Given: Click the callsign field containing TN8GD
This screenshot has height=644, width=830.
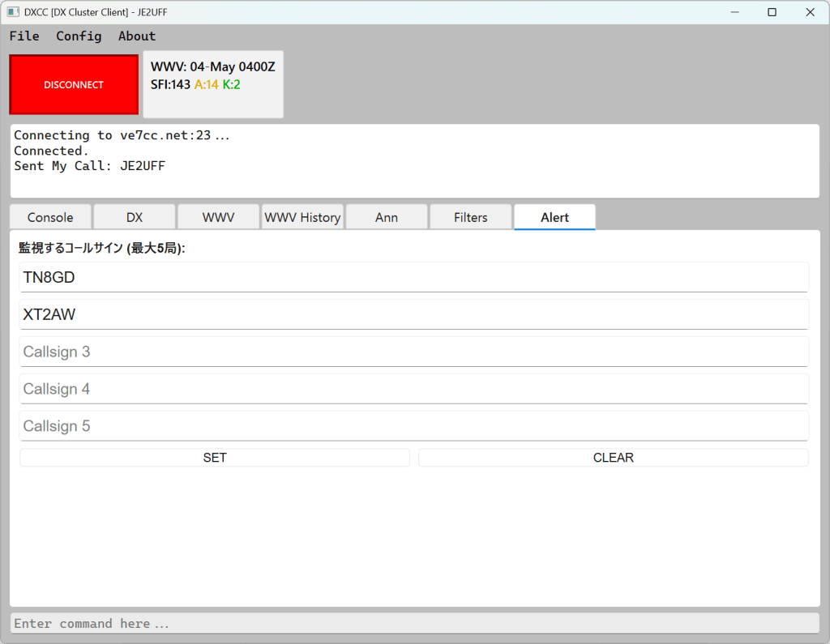Looking at the screenshot, I should 414,277.
